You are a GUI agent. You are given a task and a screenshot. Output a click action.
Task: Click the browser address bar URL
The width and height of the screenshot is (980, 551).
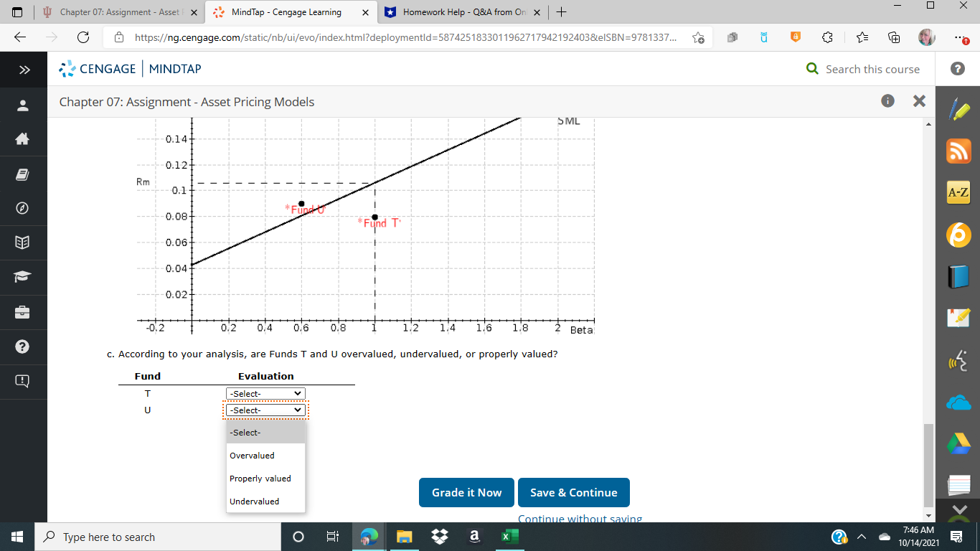click(405, 37)
